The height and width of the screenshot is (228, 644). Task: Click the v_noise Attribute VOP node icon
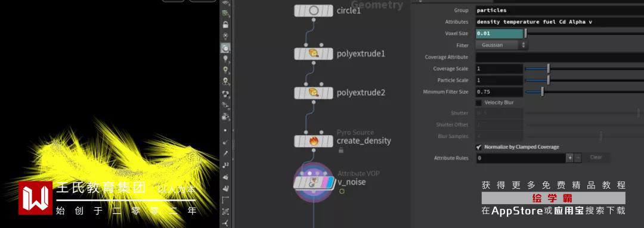[314, 182]
